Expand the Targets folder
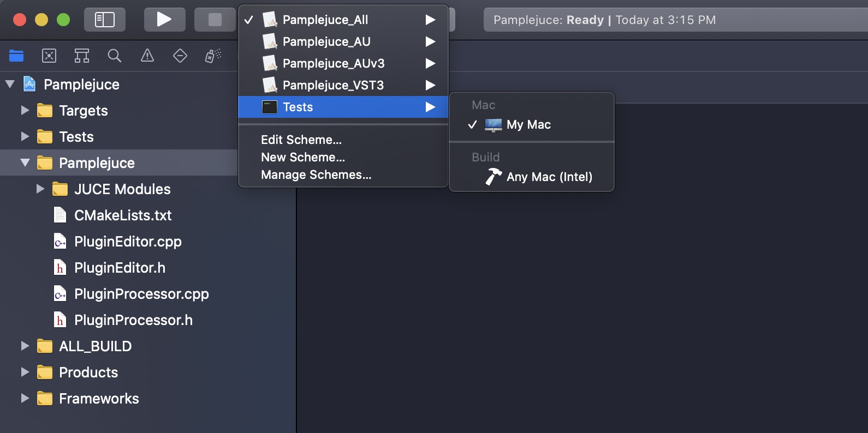 [24, 110]
